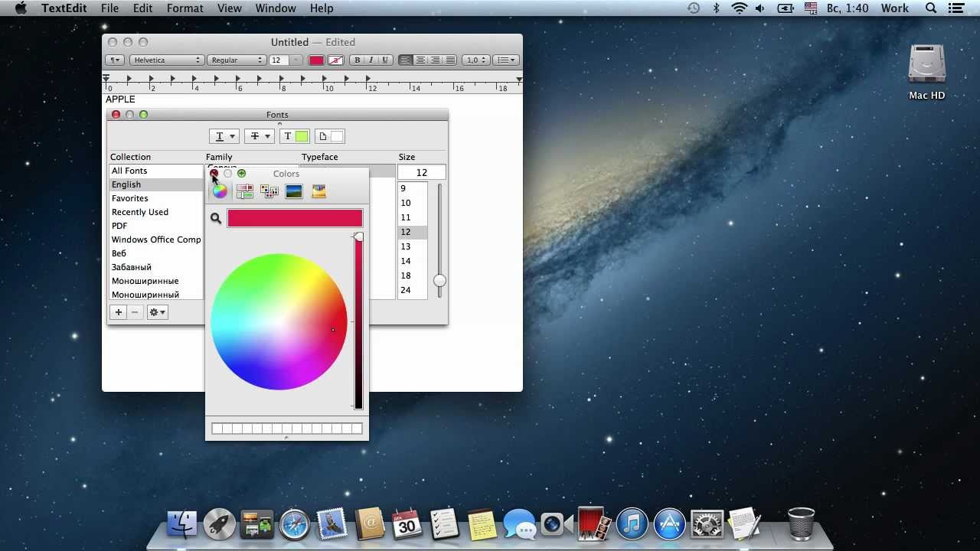Click the color search magnifier
The image size is (980, 551).
pyautogui.click(x=216, y=219)
